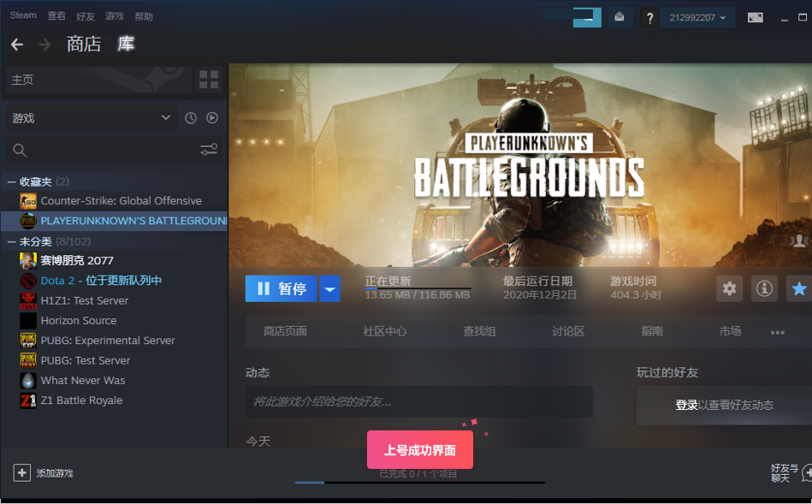812x504 pixels.
Task: Click the ready-to-play filter icon
Action: [212, 118]
